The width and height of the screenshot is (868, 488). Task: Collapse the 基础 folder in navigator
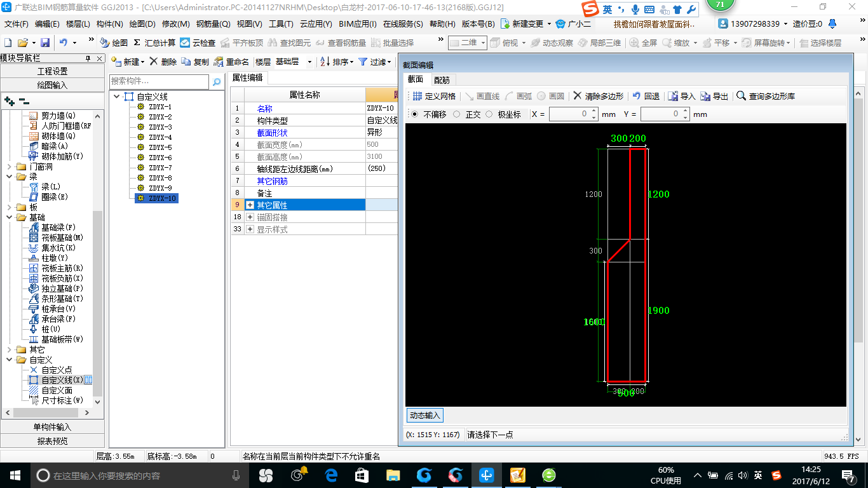click(x=10, y=217)
